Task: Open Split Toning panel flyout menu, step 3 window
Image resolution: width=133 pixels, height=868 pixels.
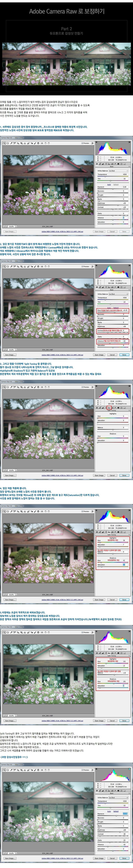Action: pyautogui.click(x=129, y=410)
